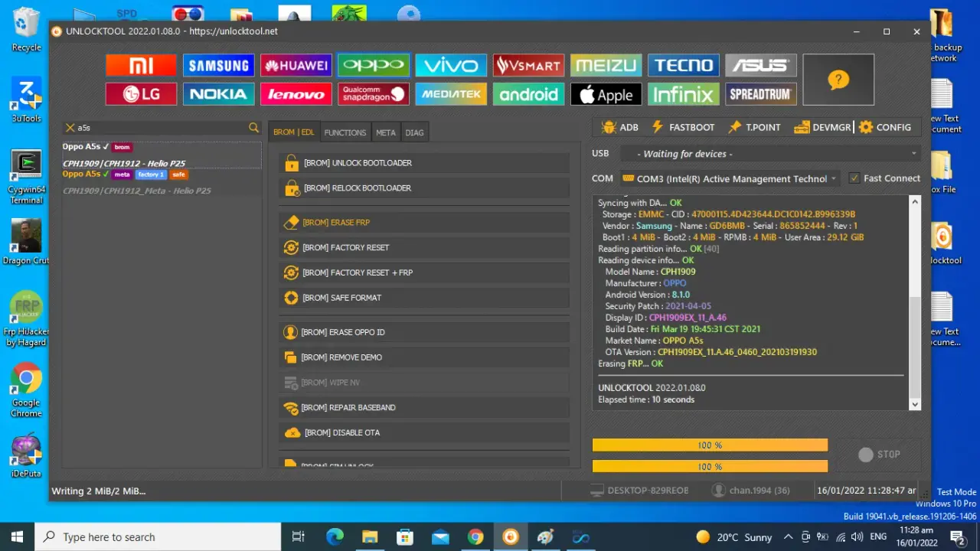Select the Nokia brand tile
This screenshot has width=980, height=551.
click(x=218, y=94)
